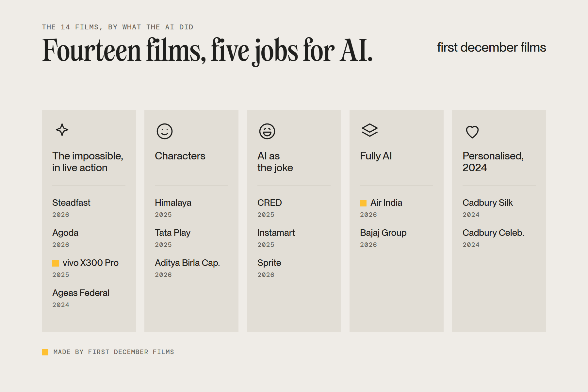The width and height of the screenshot is (588, 392).
Task: Click the laughing face icon above 'AI as the joke'
Action: pos(267,131)
